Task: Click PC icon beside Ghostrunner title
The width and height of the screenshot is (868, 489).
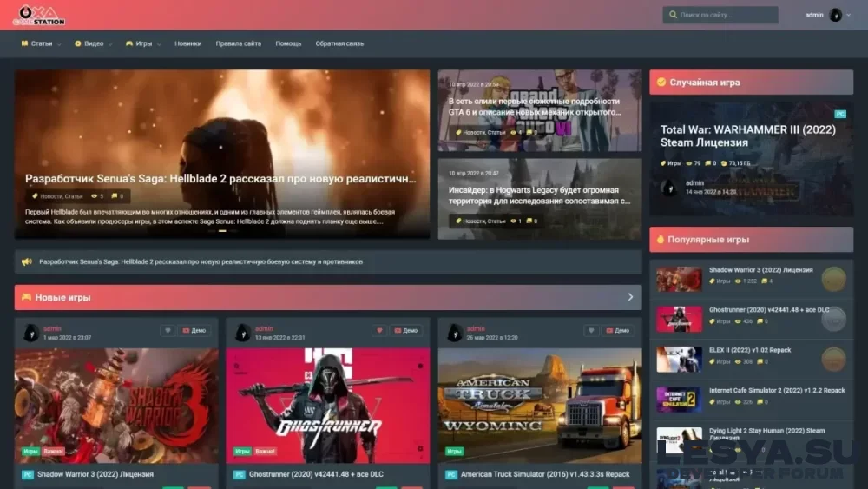Action: coord(240,474)
